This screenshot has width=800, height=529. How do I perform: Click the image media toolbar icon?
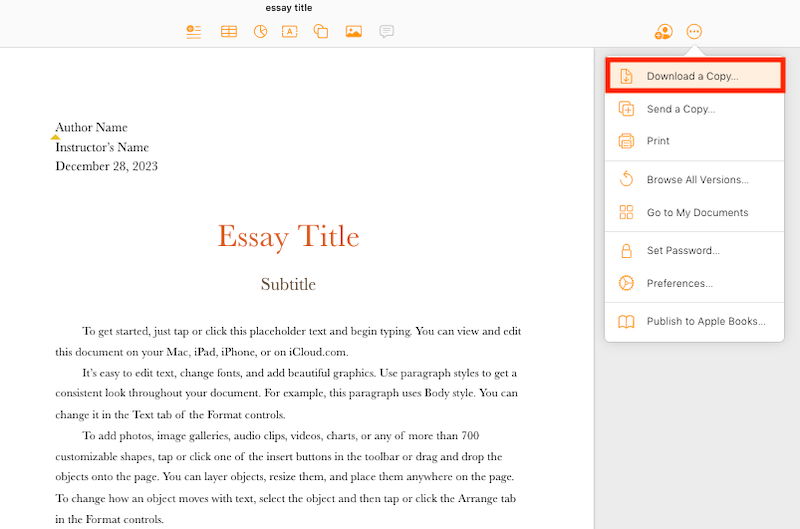pyautogui.click(x=353, y=32)
